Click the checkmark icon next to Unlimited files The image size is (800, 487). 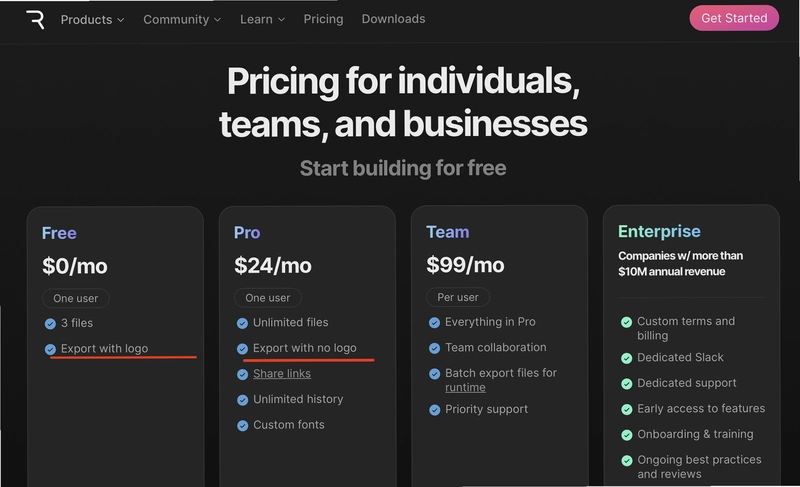tap(242, 323)
